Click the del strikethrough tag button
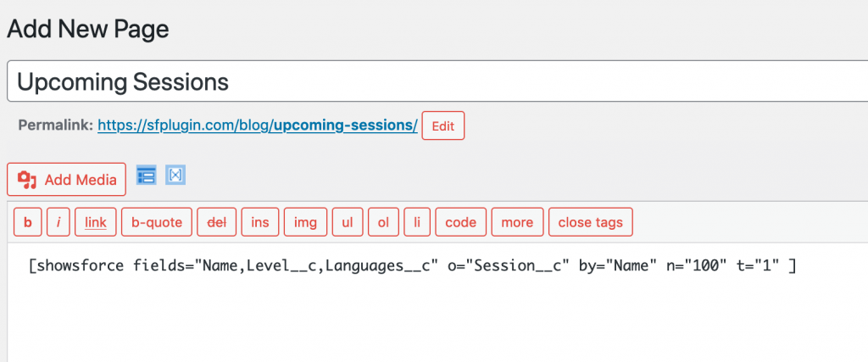The width and height of the screenshot is (868, 362). click(217, 222)
